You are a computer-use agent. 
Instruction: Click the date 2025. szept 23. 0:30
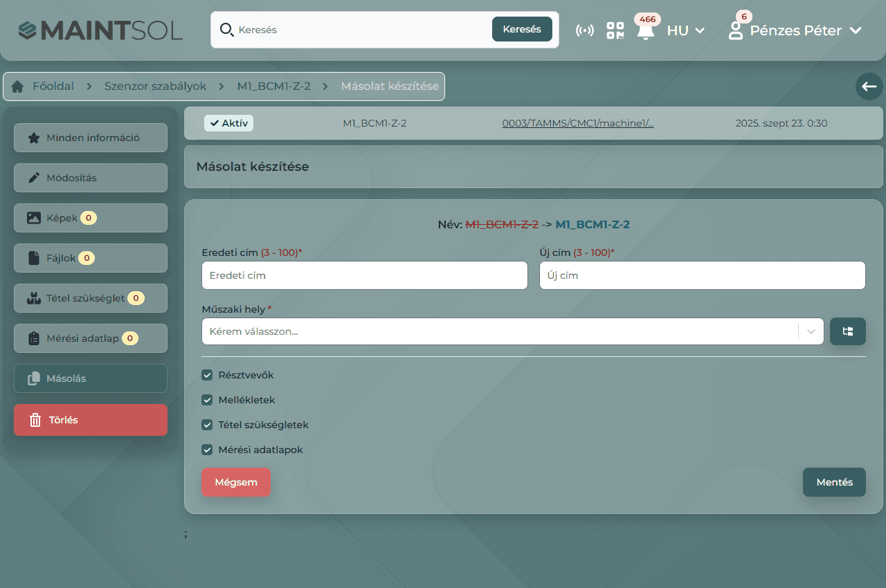[781, 123]
